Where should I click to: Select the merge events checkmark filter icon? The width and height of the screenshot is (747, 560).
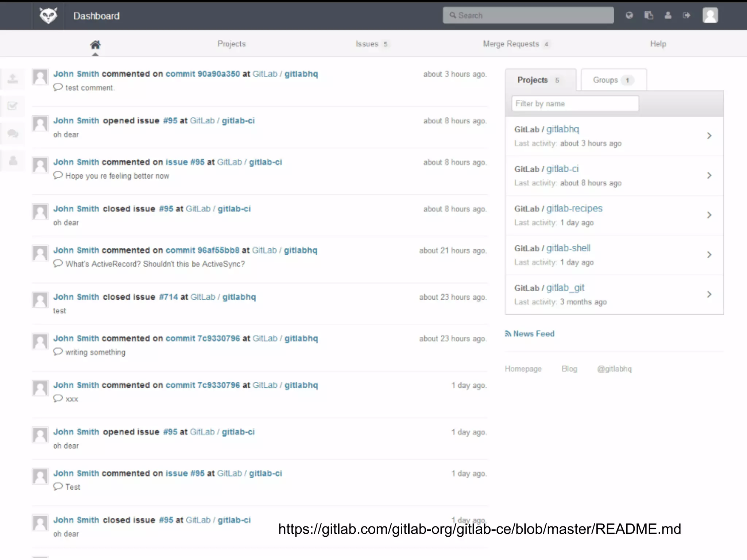[13, 106]
